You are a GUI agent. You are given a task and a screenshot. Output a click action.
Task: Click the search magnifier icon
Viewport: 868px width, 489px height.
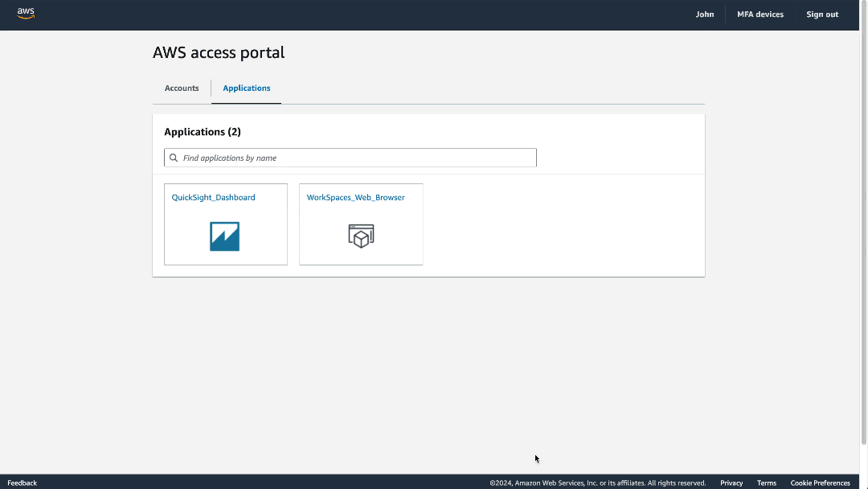click(174, 158)
